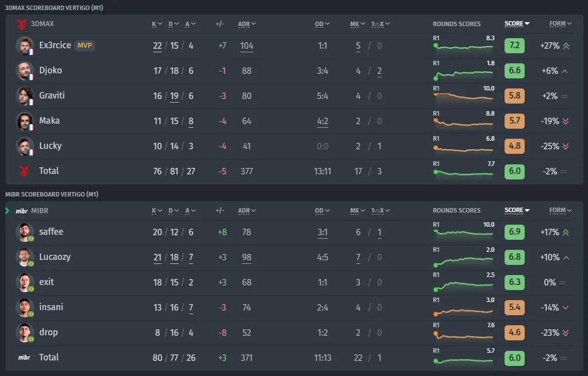Click Ex3rcice's rounds score sparkline
The width and height of the screenshot is (588, 376).
click(x=464, y=47)
